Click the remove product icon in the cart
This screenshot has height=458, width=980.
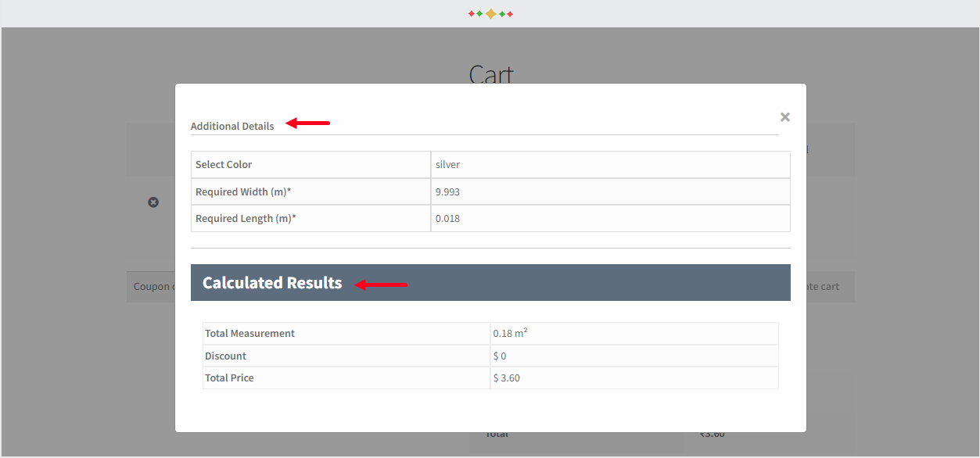tap(153, 202)
